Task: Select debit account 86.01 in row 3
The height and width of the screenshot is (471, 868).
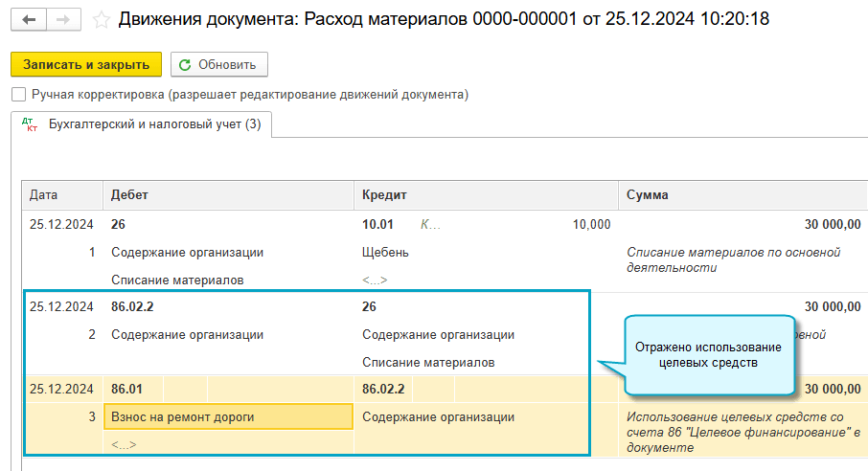Action: (126, 390)
